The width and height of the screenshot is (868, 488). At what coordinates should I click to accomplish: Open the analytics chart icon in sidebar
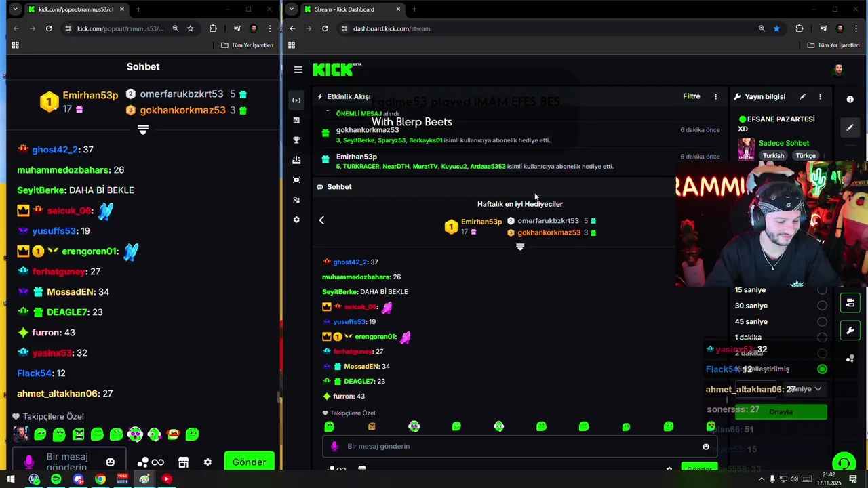click(x=296, y=120)
